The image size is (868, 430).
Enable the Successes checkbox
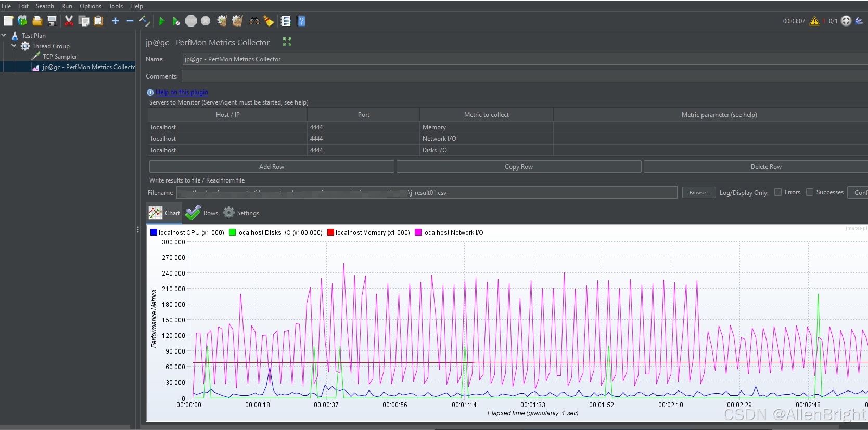click(810, 192)
